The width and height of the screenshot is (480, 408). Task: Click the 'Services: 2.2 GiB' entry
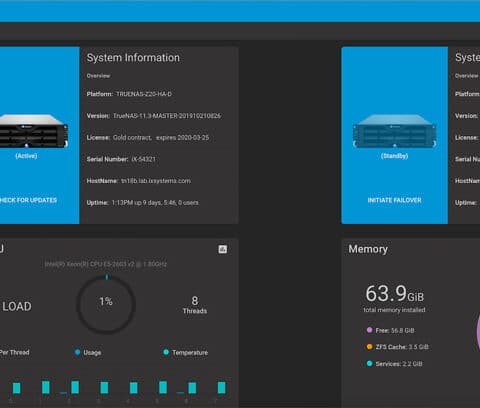pyautogui.click(x=399, y=364)
